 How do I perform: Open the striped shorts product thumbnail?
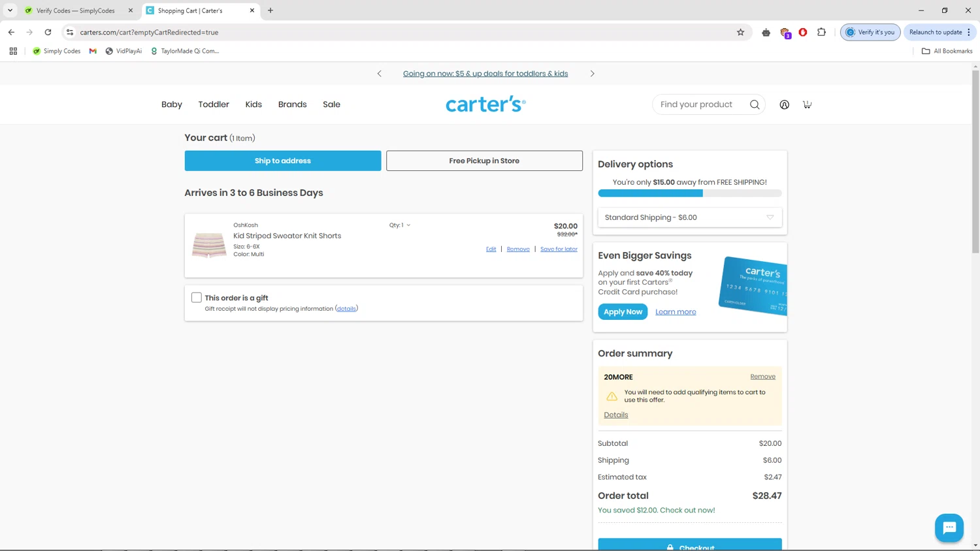click(x=209, y=245)
